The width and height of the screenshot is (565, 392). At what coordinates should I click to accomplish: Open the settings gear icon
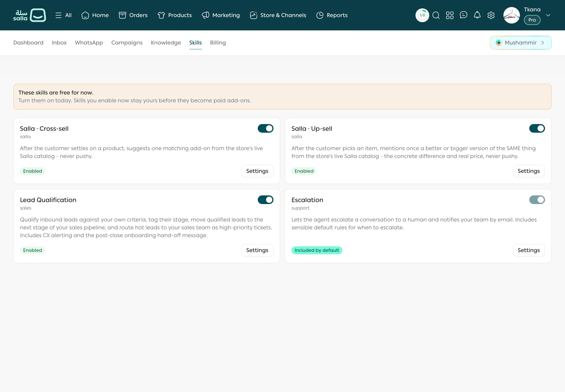pyautogui.click(x=491, y=15)
